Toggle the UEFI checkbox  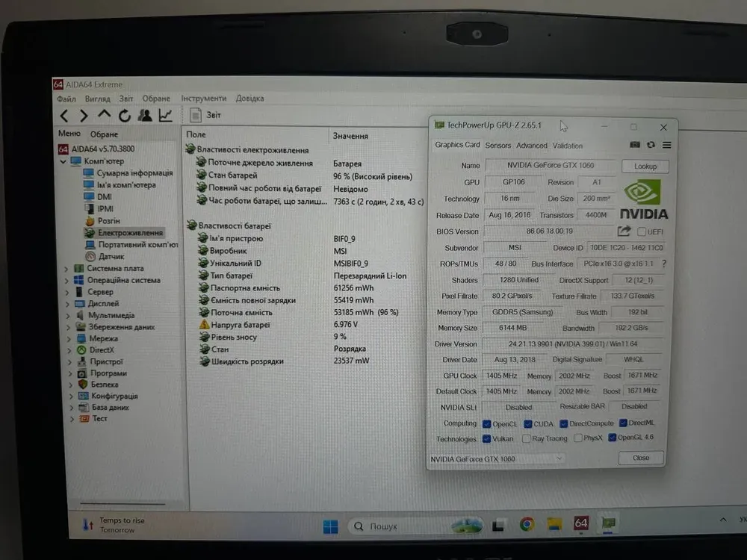[641, 231]
